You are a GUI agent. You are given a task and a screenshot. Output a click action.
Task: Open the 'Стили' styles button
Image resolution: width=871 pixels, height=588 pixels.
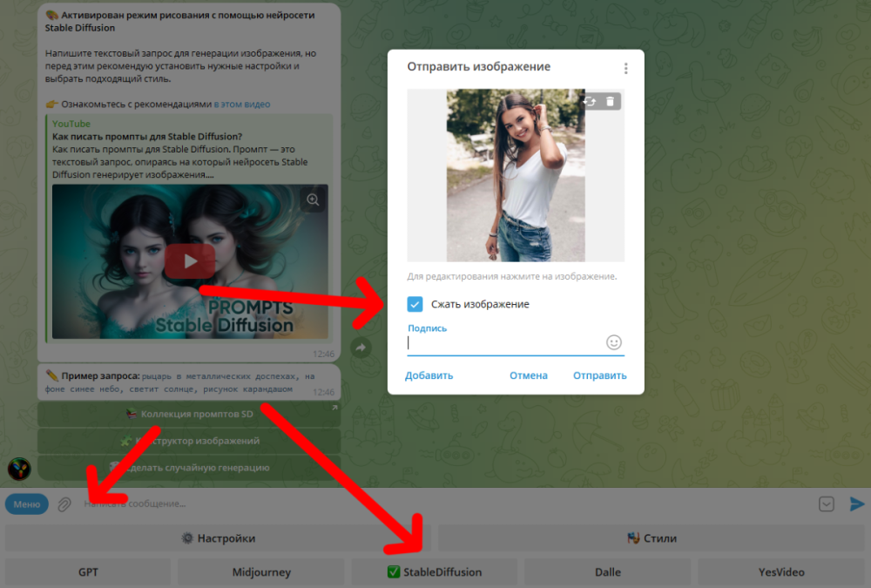pos(652,538)
